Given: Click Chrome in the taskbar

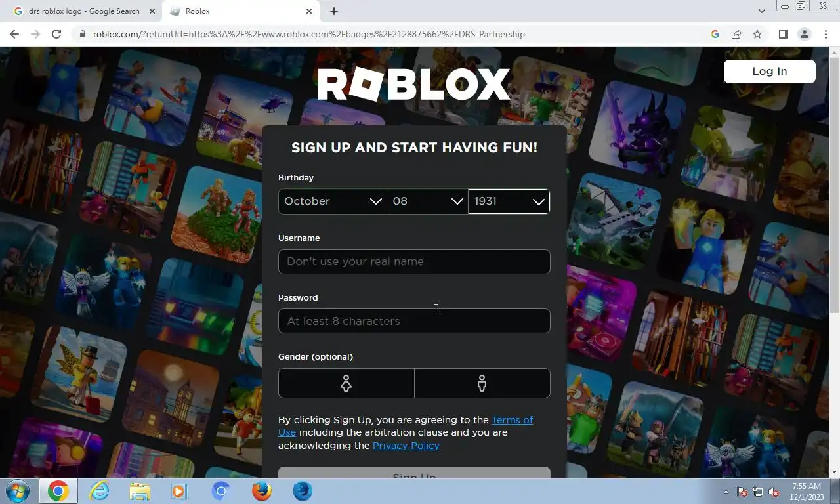Looking at the screenshot, I should [x=58, y=491].
